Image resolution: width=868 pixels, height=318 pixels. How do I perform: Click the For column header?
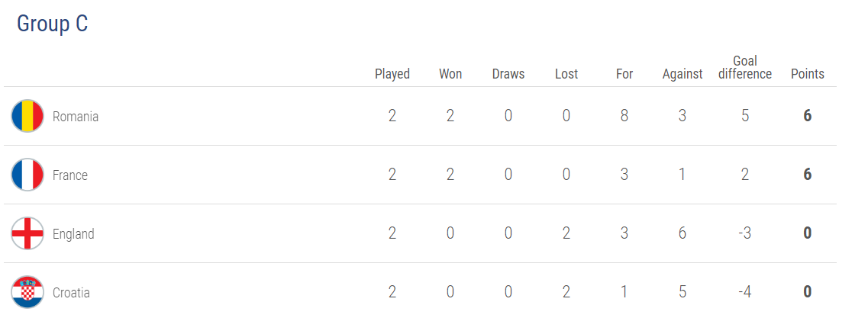tap(624, 74)
